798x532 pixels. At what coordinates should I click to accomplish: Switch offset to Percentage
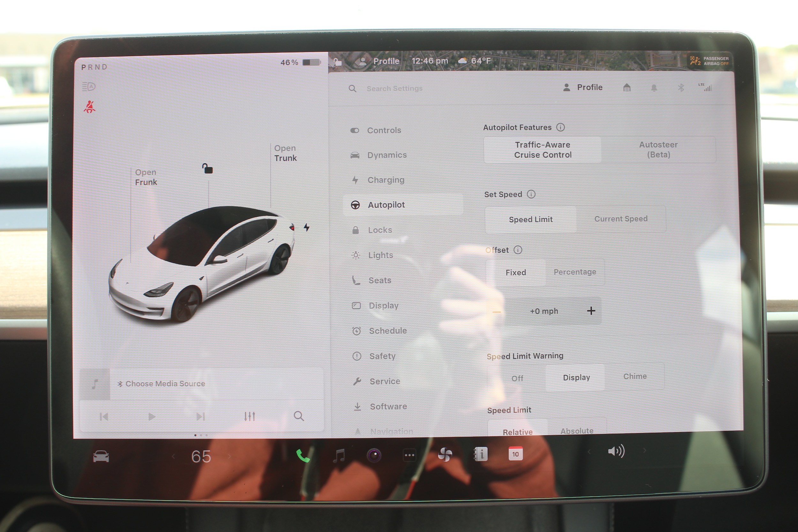(575, 272)
